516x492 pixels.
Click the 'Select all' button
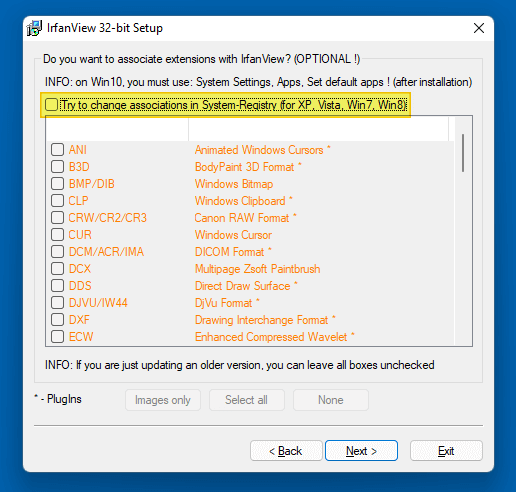247,400
